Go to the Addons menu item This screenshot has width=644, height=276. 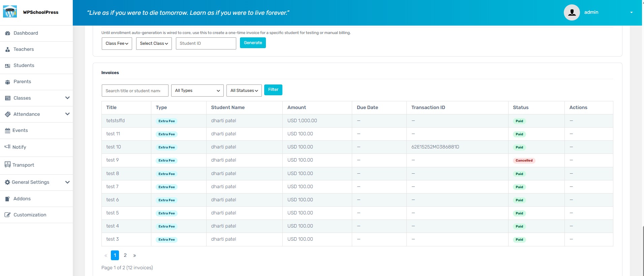pos(22,199)
